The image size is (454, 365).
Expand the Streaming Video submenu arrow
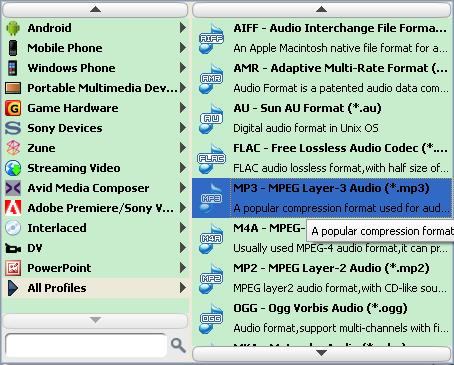[183, 168]
